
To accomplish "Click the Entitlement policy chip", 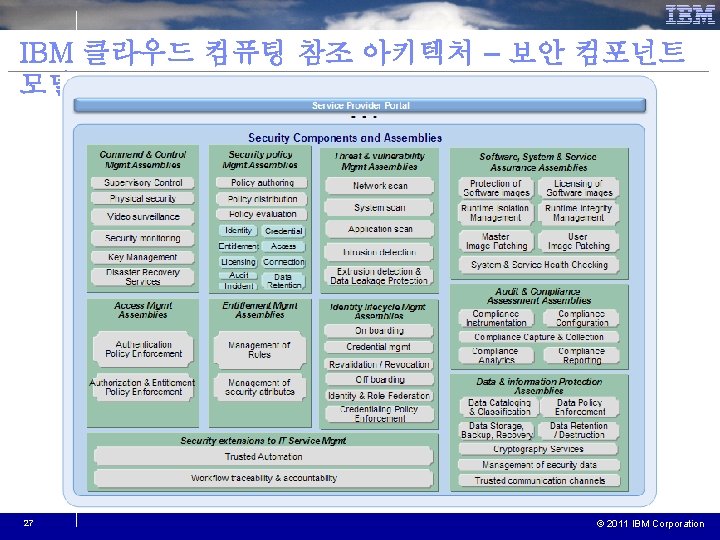I will pyautogui.click(x=238, y=246).
